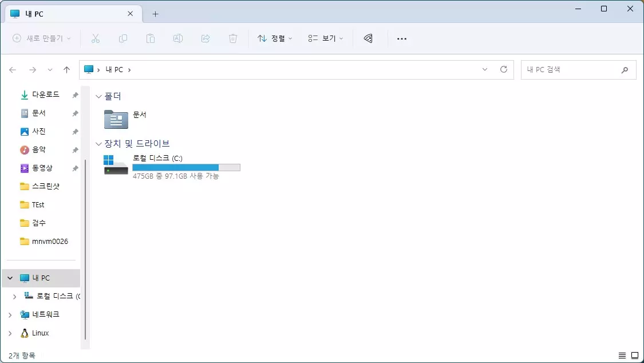Image resolution: width=644 pixels, height=363 pixels.
Task: Close the 내 PC tab
Action: pyautogui.click(x=130, y=14)
